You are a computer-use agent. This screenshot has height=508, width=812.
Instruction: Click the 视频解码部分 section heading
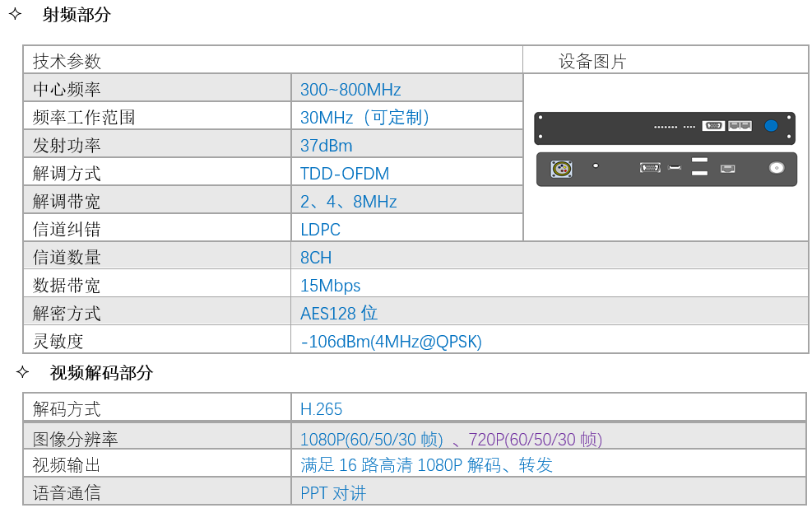tap(101, 372)
